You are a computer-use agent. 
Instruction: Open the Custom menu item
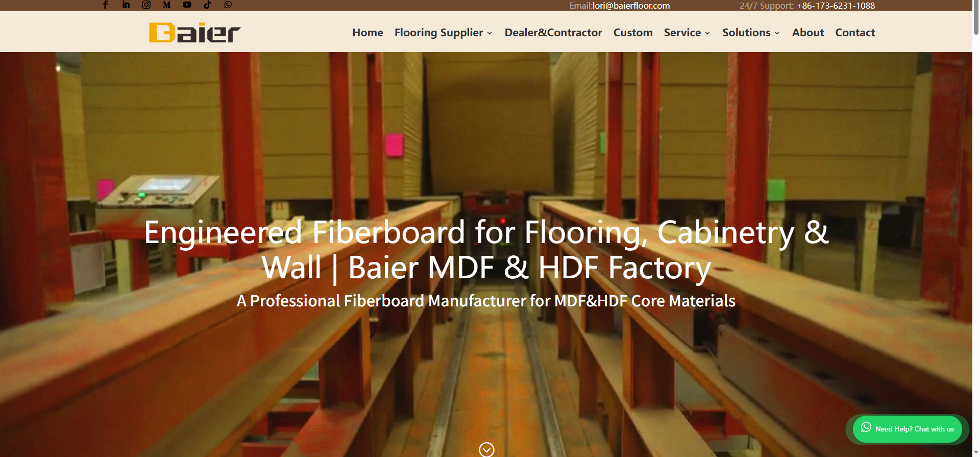[633, 33]
